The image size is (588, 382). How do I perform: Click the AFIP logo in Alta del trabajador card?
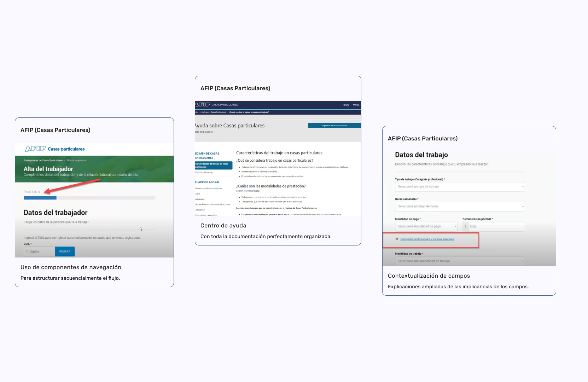click(35, 149)
